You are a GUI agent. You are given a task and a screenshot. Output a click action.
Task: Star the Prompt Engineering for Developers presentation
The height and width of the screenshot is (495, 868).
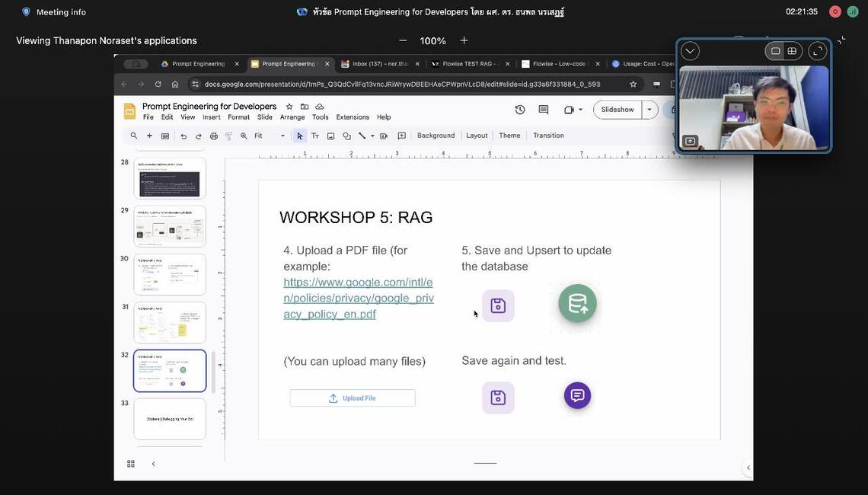[x=289, y=107]
